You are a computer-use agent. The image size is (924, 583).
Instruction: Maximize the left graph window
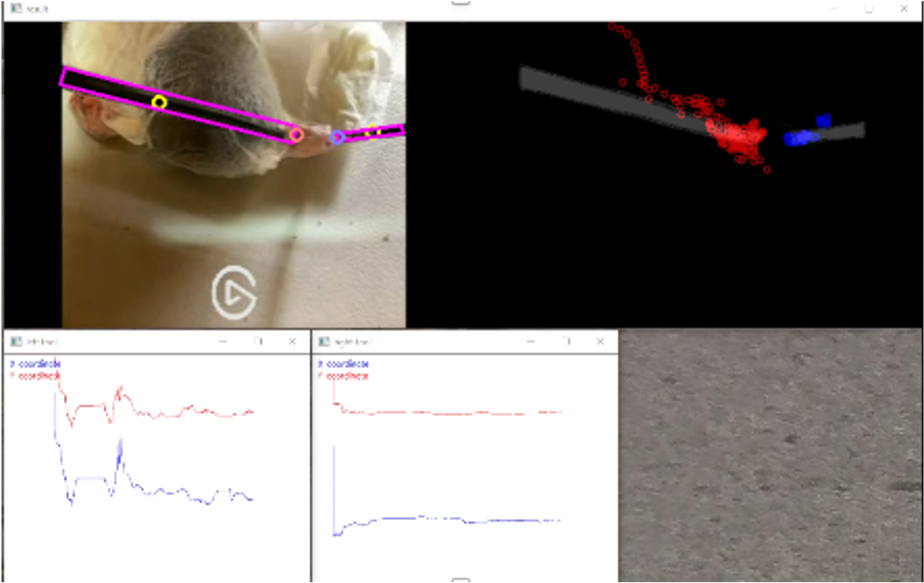[258, 341]
